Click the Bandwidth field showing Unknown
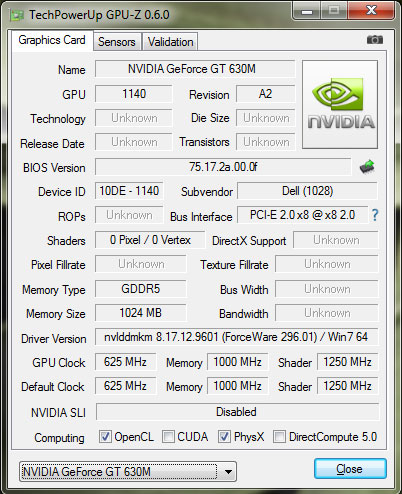402x494 pixels. pyautogui.click(x=327, y=313)
